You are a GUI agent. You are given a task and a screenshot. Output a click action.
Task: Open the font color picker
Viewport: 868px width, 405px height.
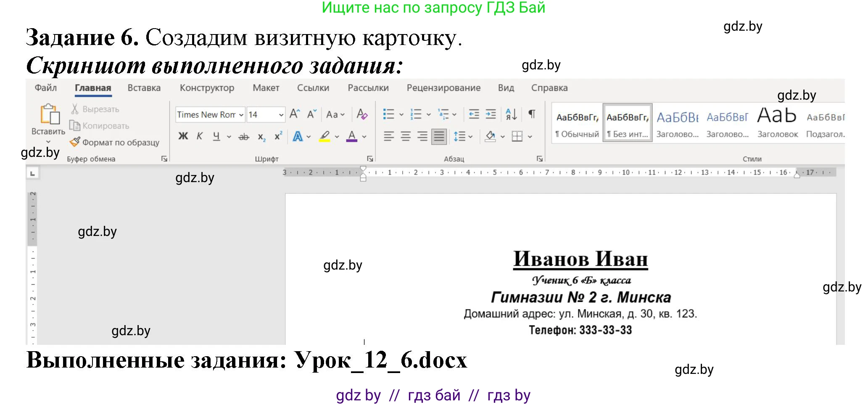[352, 136]
